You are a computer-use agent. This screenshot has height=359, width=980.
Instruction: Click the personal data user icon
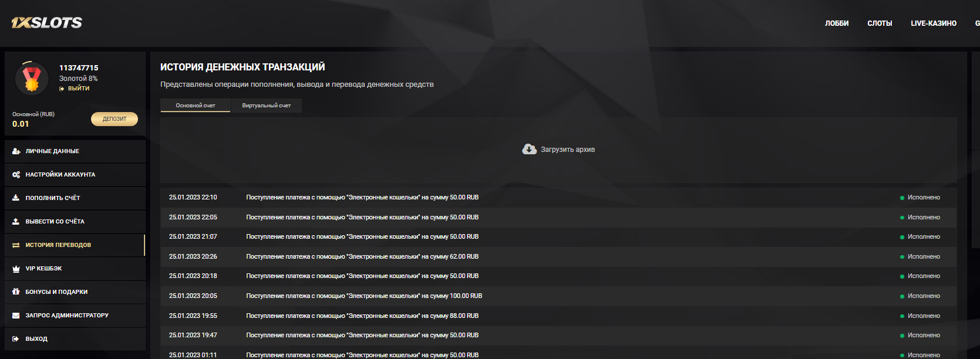click(x=16, y=151)
